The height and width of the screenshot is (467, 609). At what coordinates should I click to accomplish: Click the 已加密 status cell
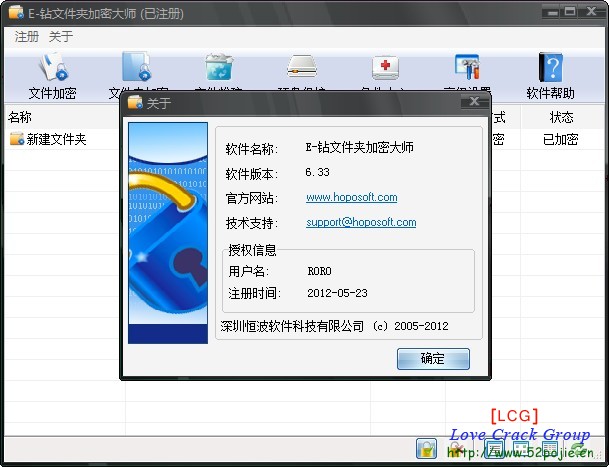pos(560,139)
